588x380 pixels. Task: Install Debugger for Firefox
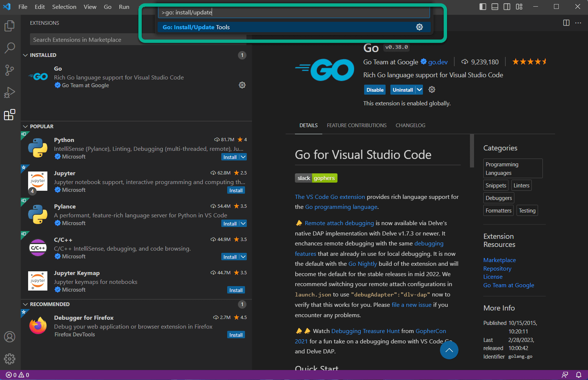[x=236, y=335]
